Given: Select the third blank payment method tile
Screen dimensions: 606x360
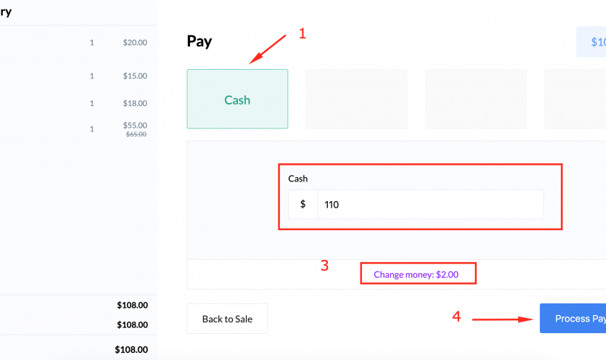Looking at the screenshot, I should coord(476,99).
